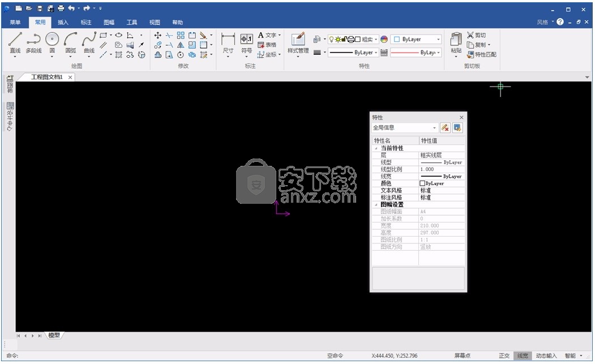Image resolution: width=595 pixels, height=364 pixels.
Task: Toggle the layer freeze sun icon
Action: pos(338,40)
